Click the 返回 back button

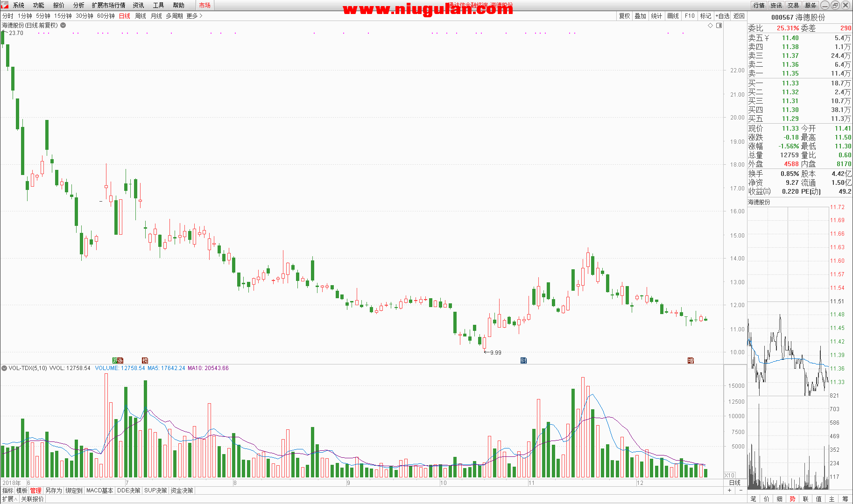pos(739,16)
